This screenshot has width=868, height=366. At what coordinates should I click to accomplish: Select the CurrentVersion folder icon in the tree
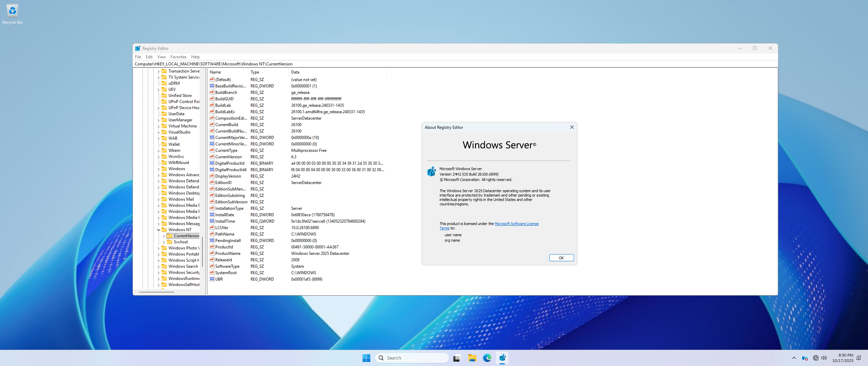[170, 236]
